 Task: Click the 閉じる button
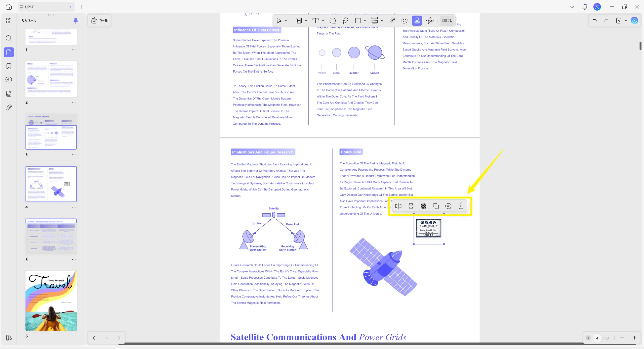tap(447, 21)
